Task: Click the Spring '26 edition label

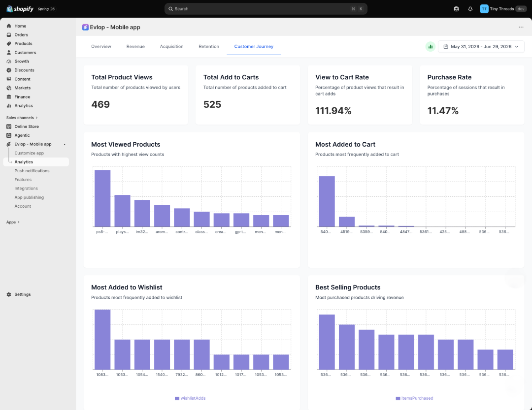Action: (46, 9)
